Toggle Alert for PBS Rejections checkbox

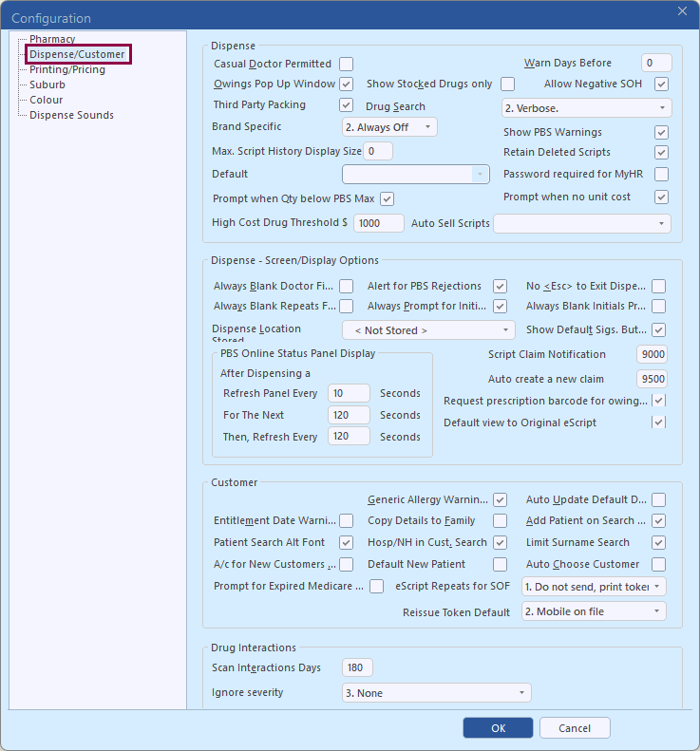(501, 287)
